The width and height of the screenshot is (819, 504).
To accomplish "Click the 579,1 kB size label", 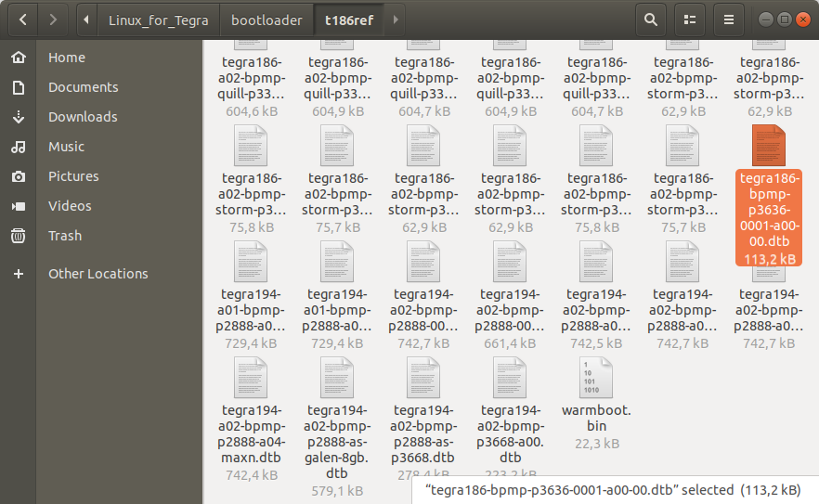I will point(337,491).
